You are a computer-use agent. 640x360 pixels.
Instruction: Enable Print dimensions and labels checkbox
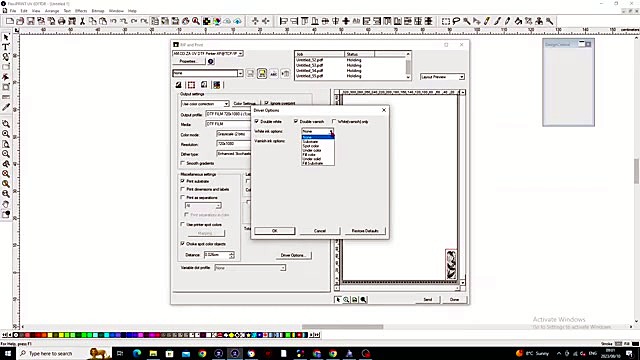click(x=183, y=189)
